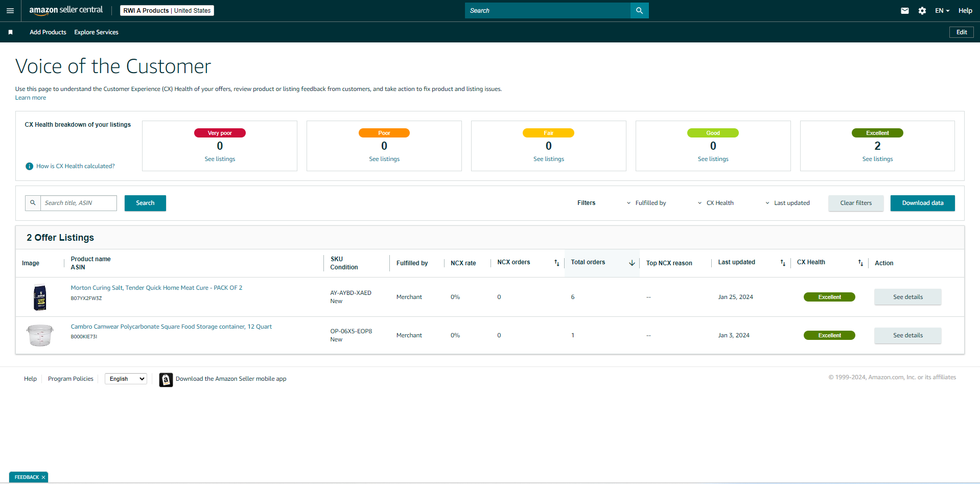Sort by CX Health column arrows
980x484 pixels.
[x=860, y=263]
